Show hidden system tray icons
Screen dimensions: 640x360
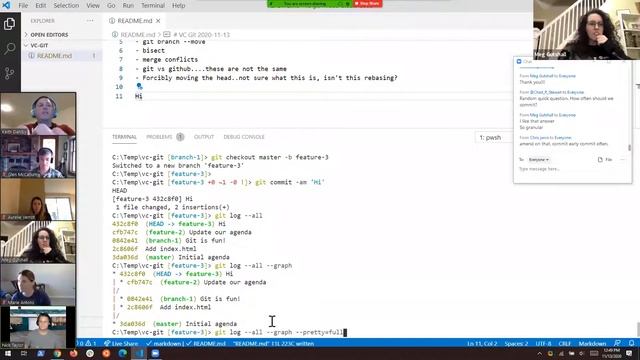point(540,353)
